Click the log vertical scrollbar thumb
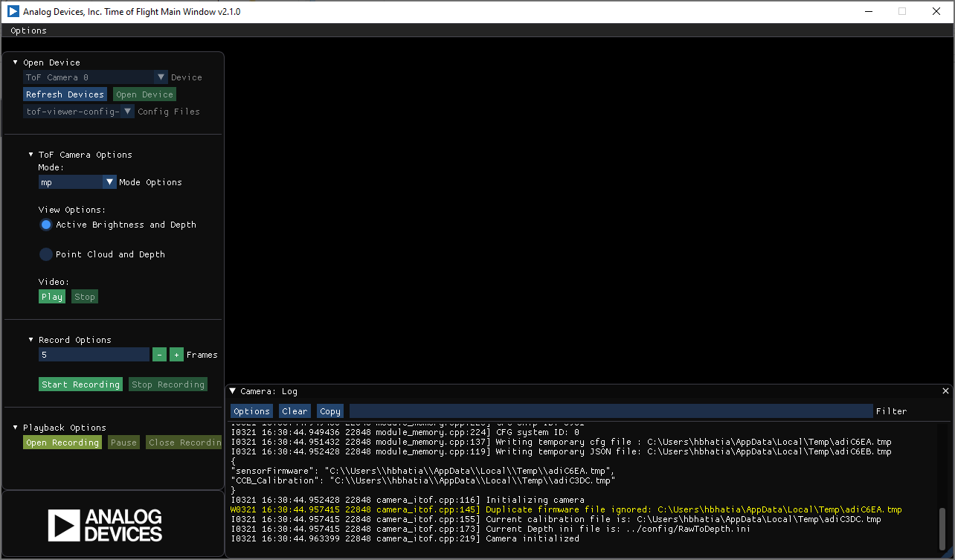 coord(943,527)
